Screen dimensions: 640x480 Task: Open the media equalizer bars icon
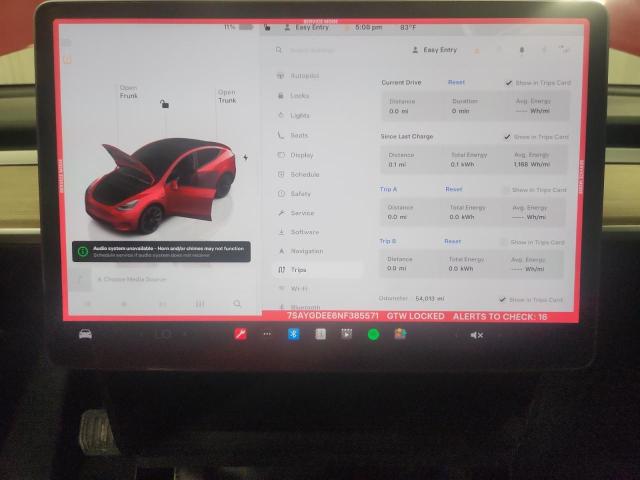(x=200, y=304)
